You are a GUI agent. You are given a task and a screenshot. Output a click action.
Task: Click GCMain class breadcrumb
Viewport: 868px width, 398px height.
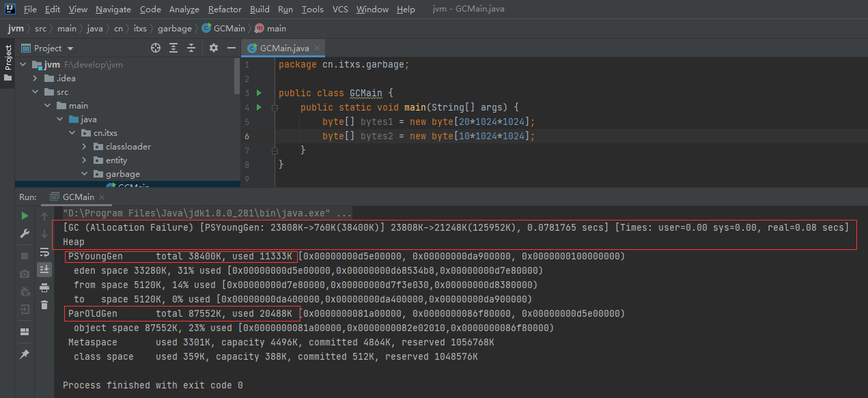pos(223,29)
